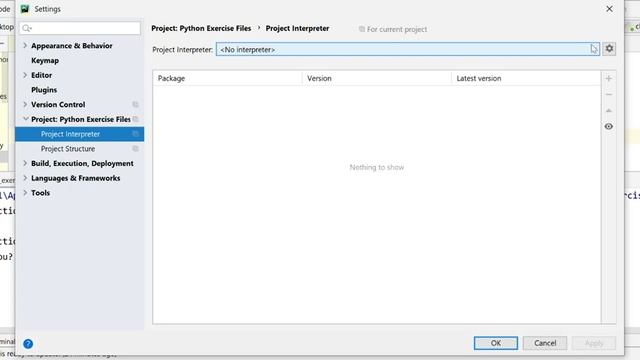
Task: Sort by Latest version column header
Action: coord(526,78)
